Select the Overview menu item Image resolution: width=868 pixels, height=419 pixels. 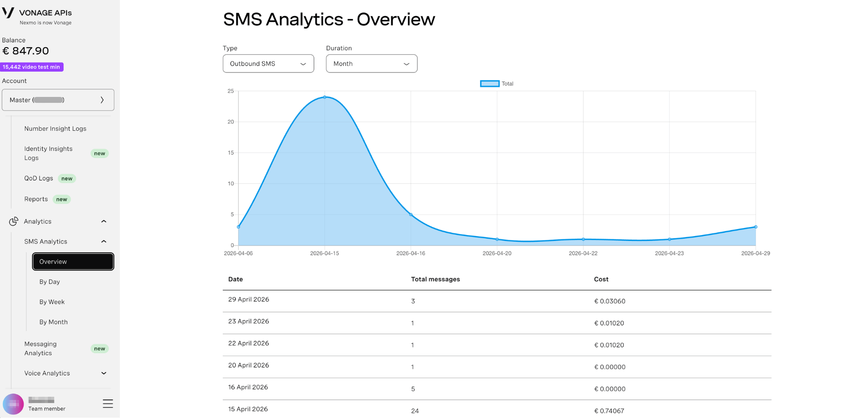coord(73,261)
